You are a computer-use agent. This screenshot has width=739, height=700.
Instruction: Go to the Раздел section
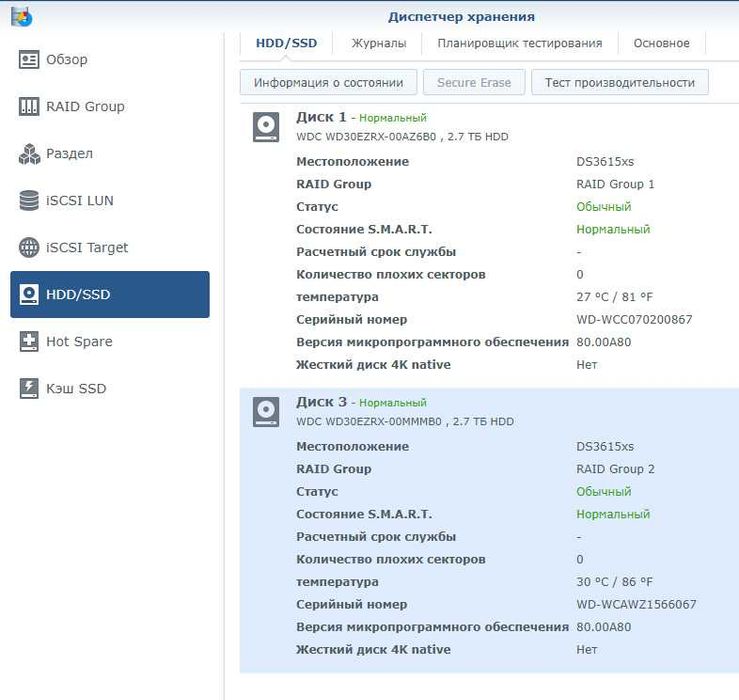[x=110, y=154]
